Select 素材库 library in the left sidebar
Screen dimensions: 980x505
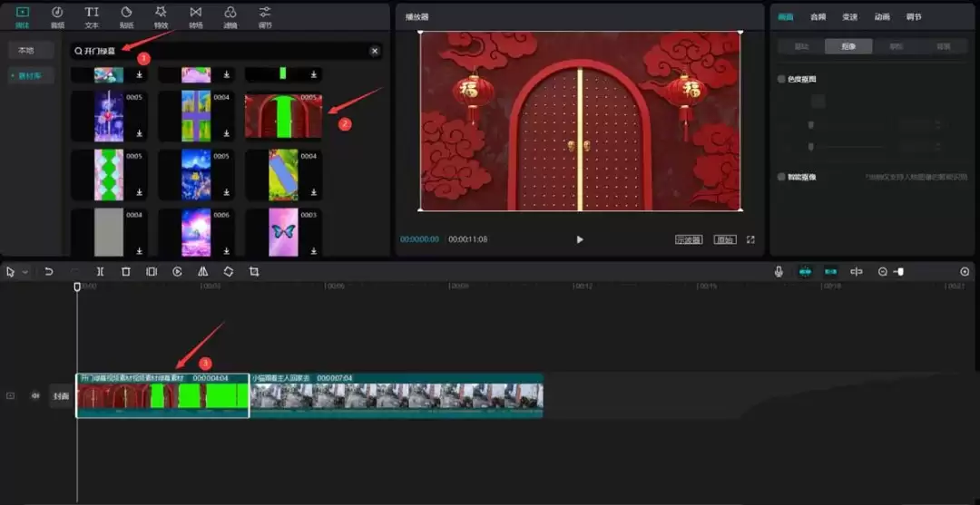[x=31, y=75]
